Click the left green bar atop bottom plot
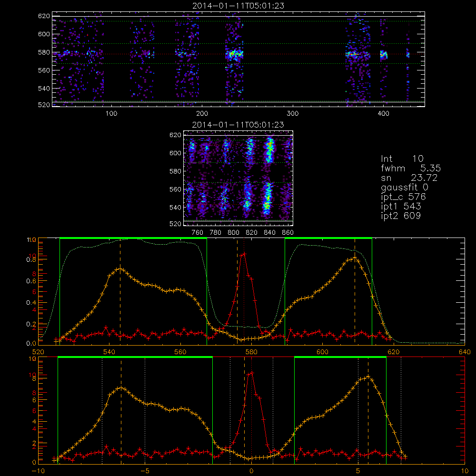Screen dimensions: 476x476 point(135,357)
